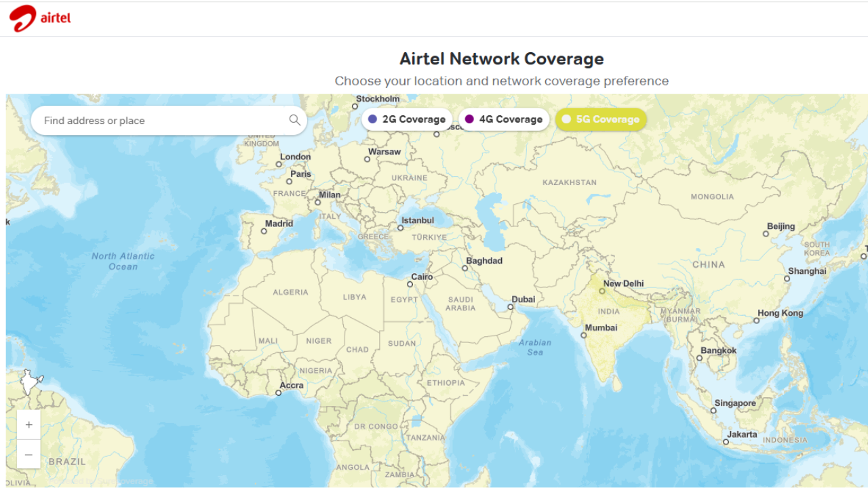868x488 pixels.
Task: Click the Stockholm city label
Action: pos(378,99)
